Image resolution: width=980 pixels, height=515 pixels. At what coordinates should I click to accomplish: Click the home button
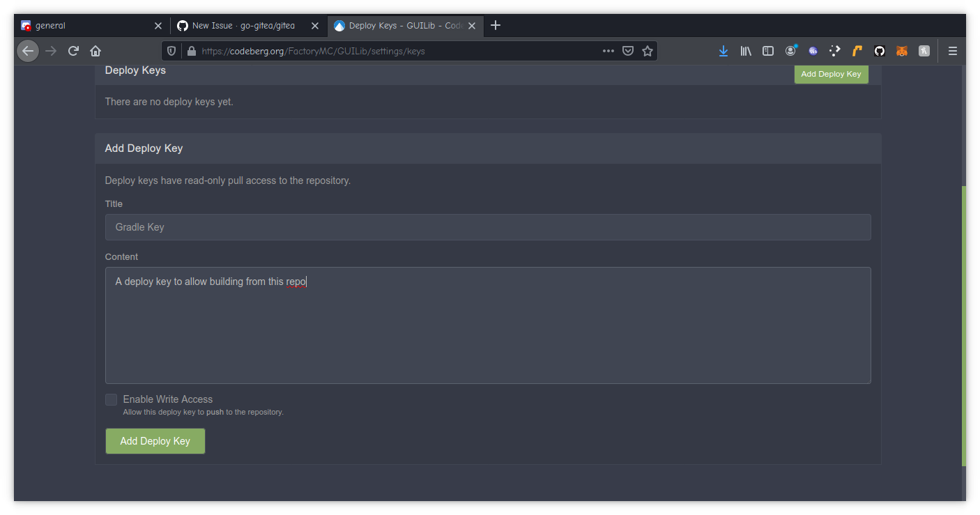95,50
